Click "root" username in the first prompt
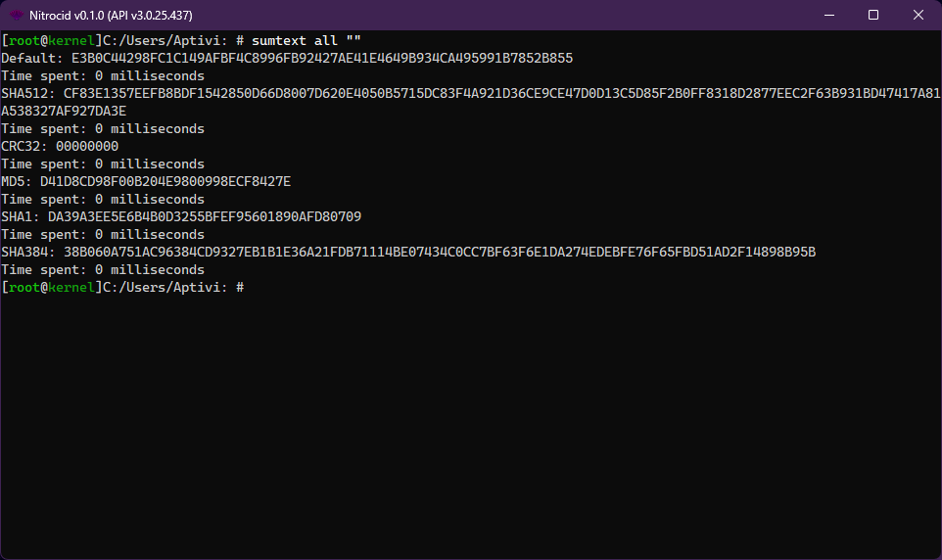Image resolution: width=942 pixels, height=560 pixels. point(24,40)
